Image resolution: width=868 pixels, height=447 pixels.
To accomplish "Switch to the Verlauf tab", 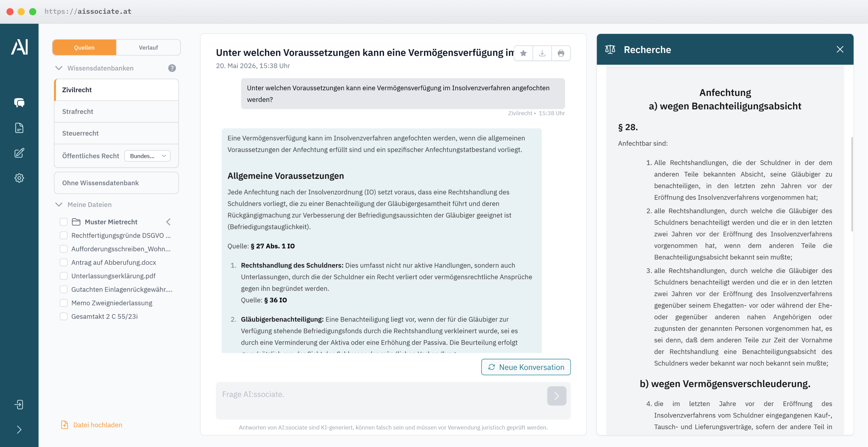I will coord(148,47).
